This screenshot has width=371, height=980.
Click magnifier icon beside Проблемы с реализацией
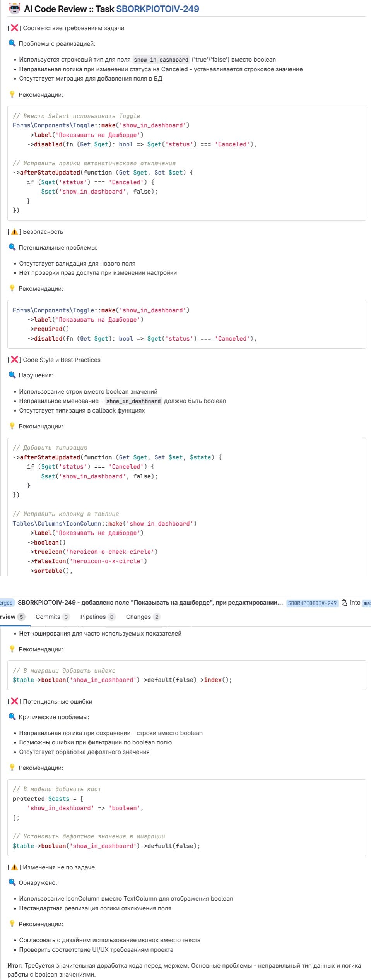tap(12, 43)
